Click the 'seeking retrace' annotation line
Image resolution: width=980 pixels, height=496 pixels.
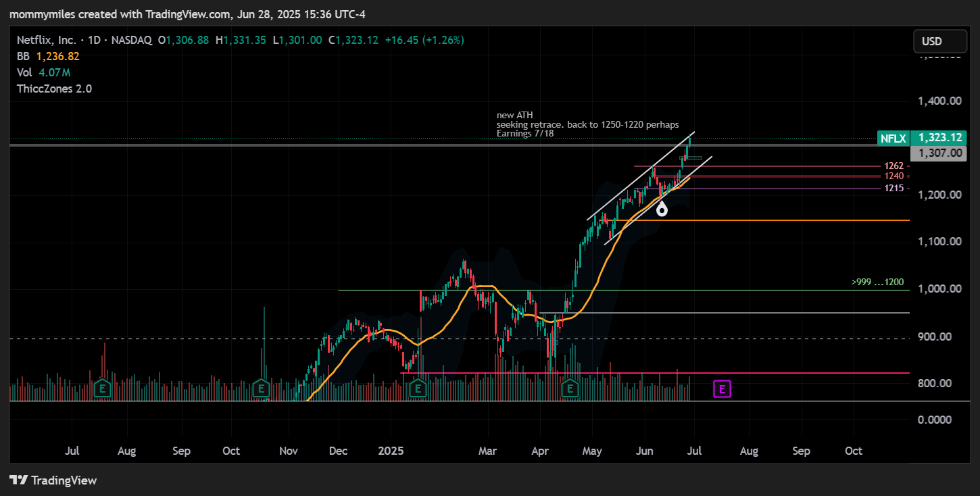click(x=587, y=125)
